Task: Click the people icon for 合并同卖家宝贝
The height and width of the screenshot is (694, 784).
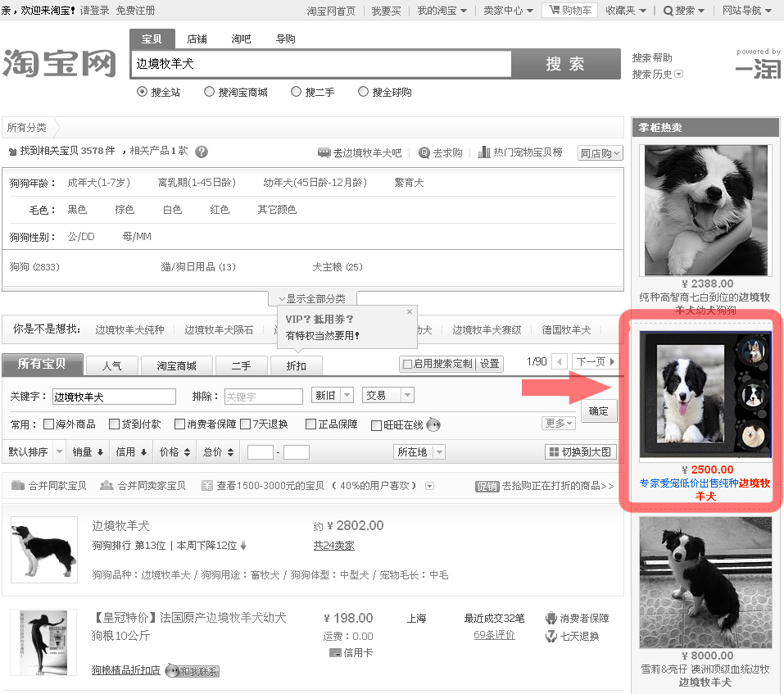Action: [x=106, y=485]
